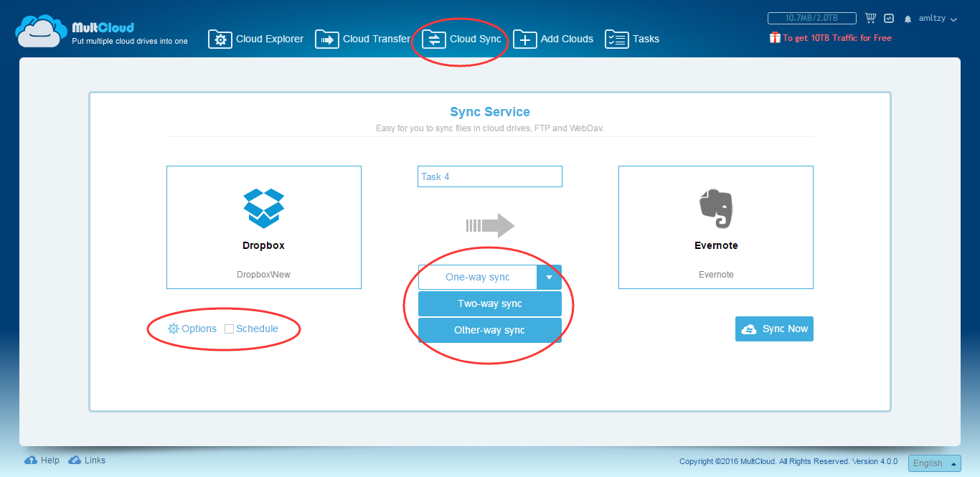Click the copyright MultCloud version text
The image size is (980, 477).
pos(788,461)
